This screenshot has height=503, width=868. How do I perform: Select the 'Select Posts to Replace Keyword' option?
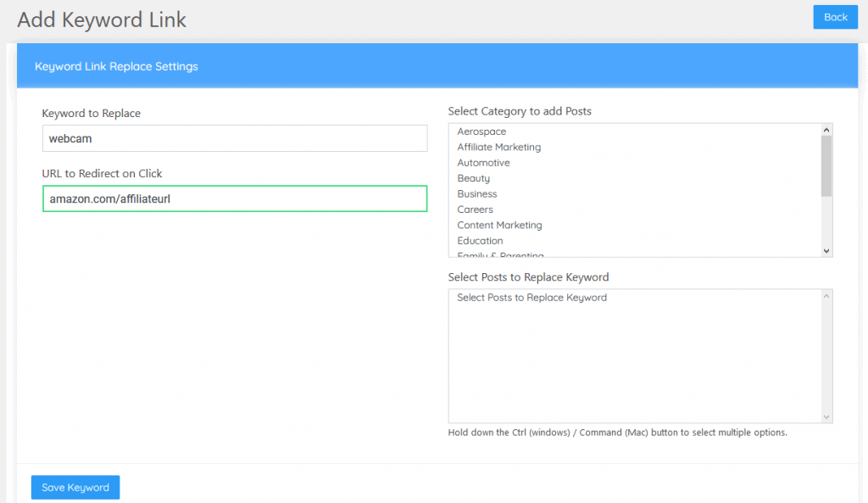point(531,298)
